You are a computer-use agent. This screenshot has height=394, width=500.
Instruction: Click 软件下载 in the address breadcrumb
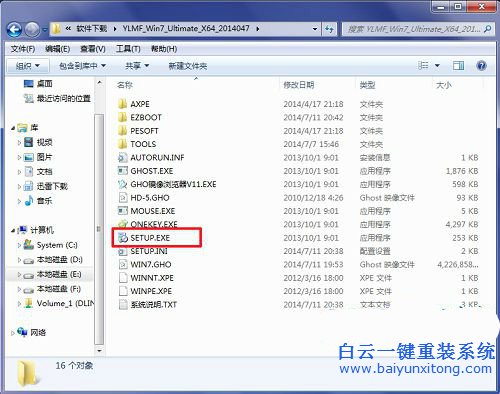click(x=92, y=29)
